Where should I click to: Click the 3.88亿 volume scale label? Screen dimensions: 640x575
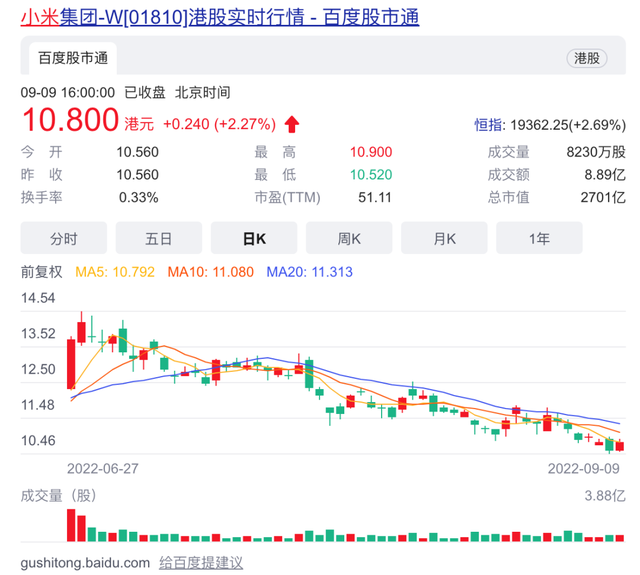coord(605,496)
